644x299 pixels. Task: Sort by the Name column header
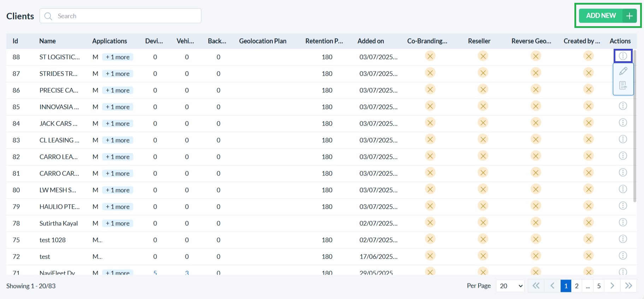(47, 41)
